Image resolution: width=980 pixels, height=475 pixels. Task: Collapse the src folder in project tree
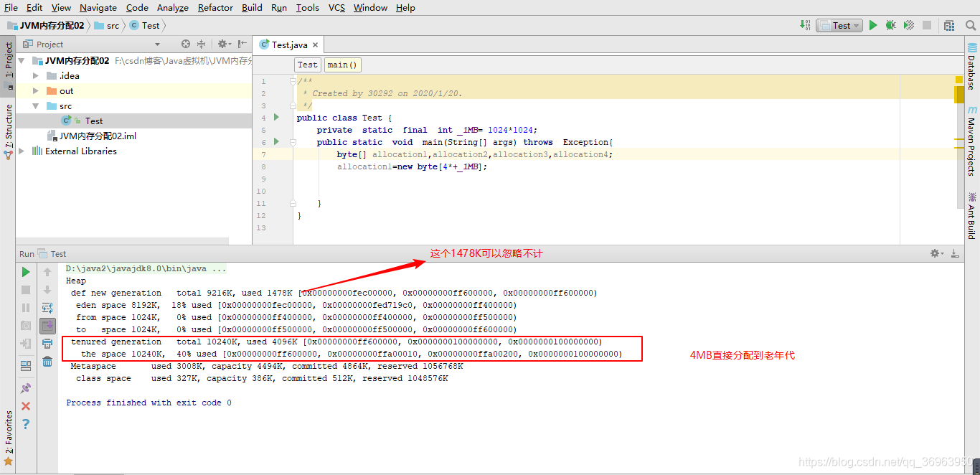(36, 106)
